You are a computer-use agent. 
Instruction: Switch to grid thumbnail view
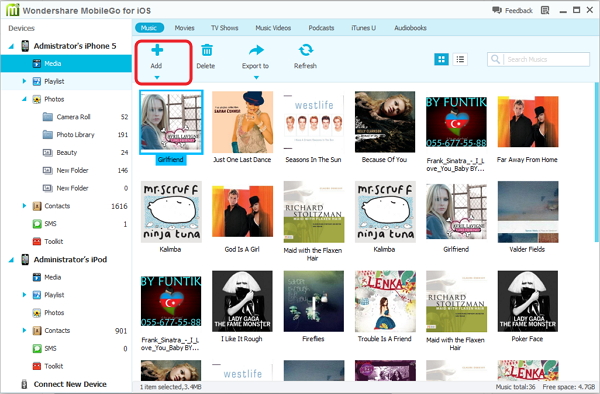click(441, 59)
